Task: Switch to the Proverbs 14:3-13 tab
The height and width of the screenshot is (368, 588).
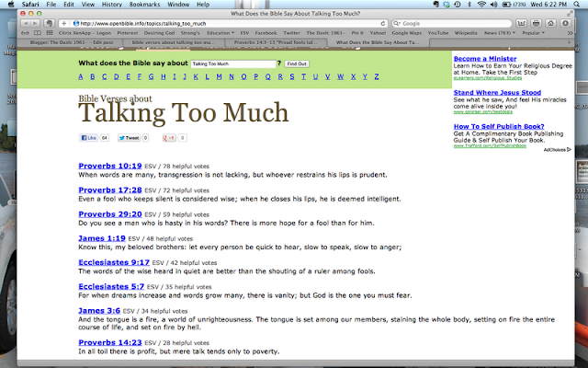Action: [x=276, y=42]
